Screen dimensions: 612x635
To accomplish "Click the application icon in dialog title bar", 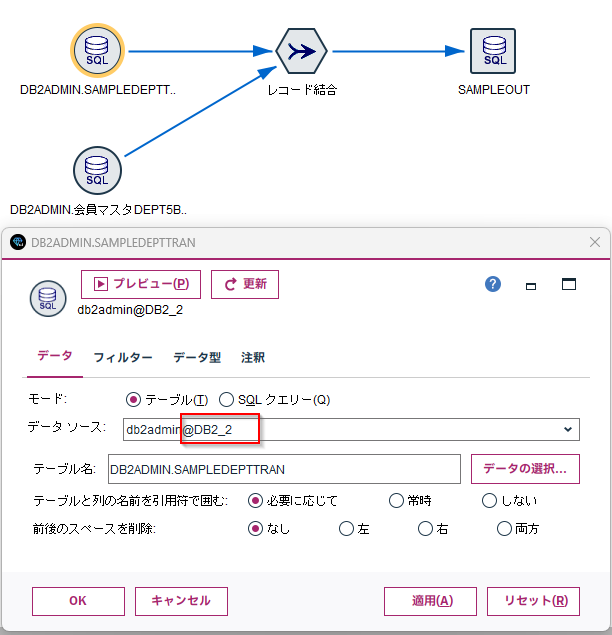I will click(x=18, y=242).
